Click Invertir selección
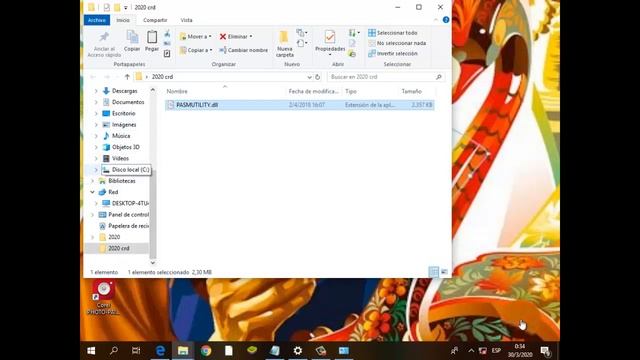Screen dimensions: 640x360 pyautogui.click(x=393, y=53)
